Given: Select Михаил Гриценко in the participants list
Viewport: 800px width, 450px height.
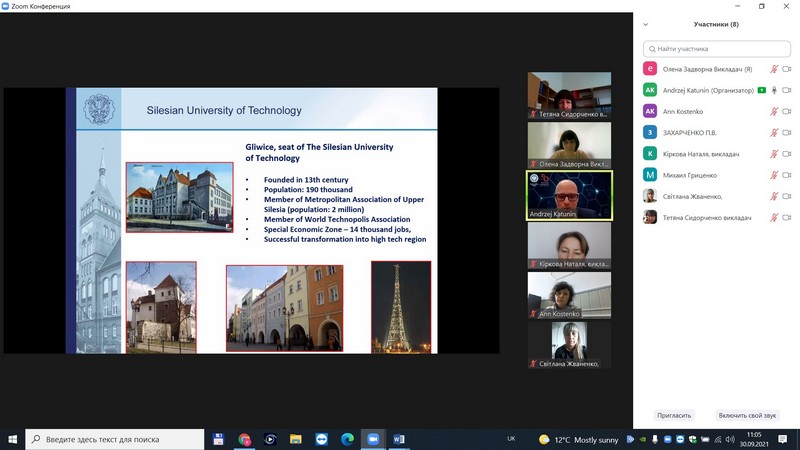Looking at the screenshot, I should click(690, 175).
